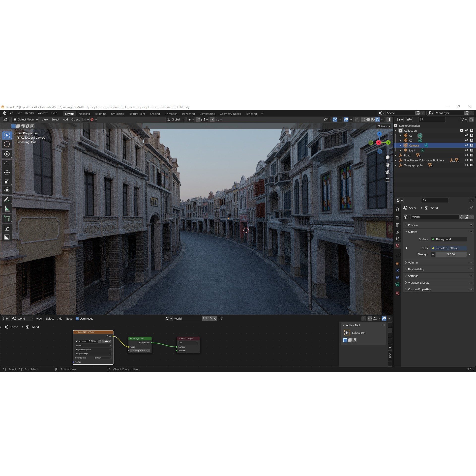The image size is (476, 476).
Task: Hide the Road collection in outliner
Action: click(467, 155)
